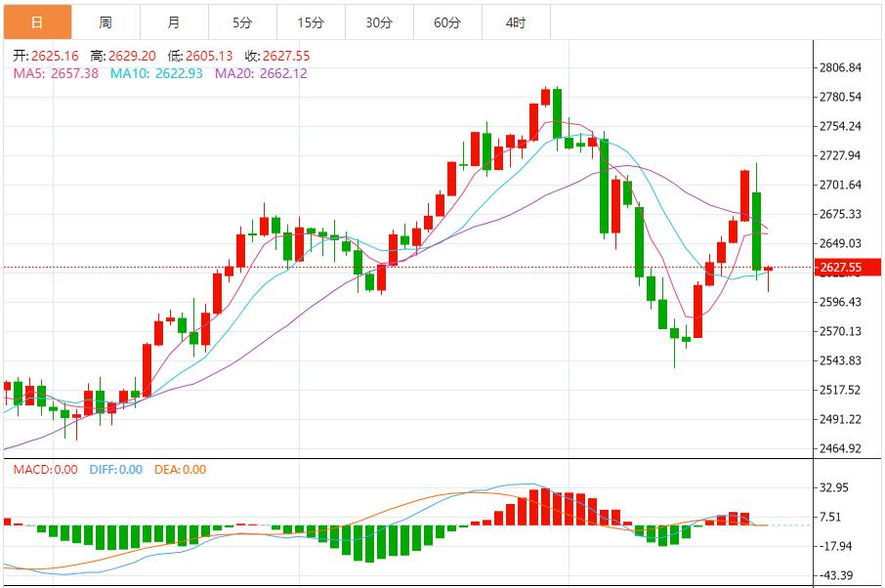Open the 5分 timeframe tab
This screenshot has height=588, width=885.
(x=242, y=22)
